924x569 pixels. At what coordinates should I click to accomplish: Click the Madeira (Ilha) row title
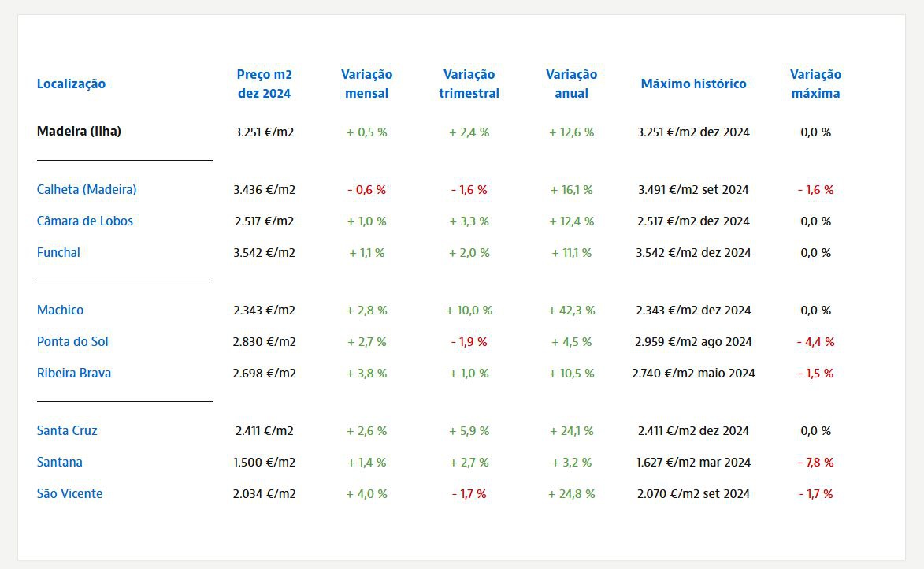click(x=79, y=132)
